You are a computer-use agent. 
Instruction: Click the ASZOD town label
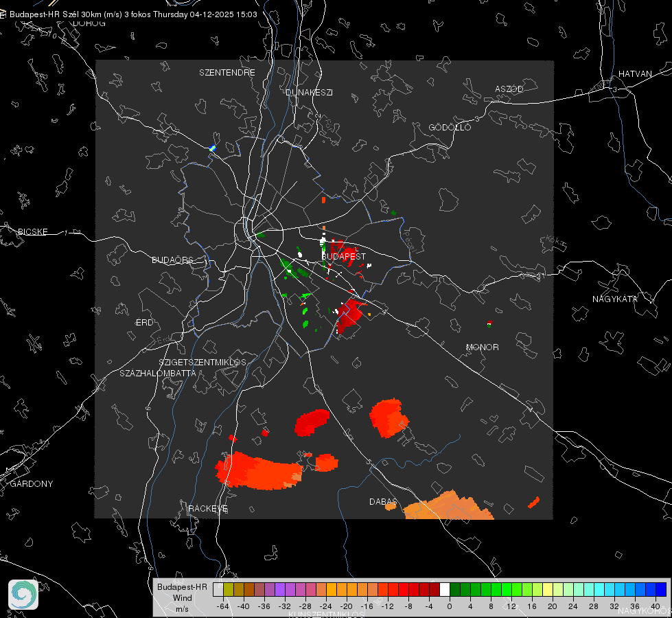click(509, 89)
